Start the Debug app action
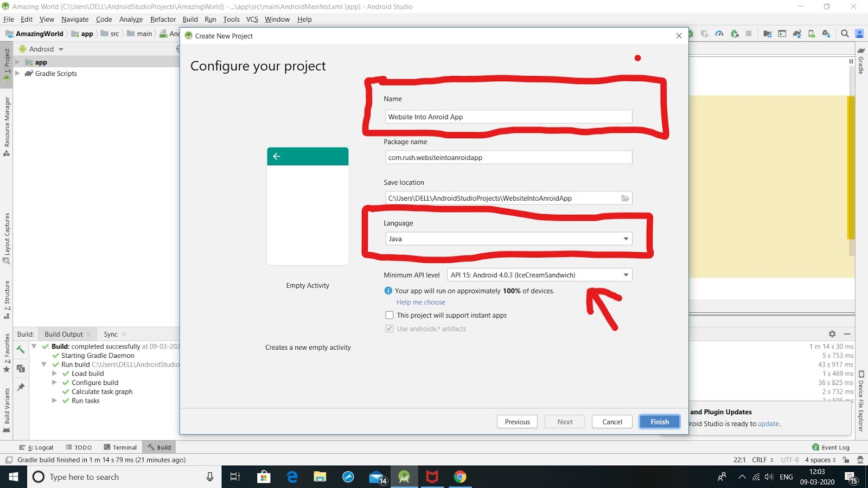This screenshot has width=868, height=488. tap(691, 33)
